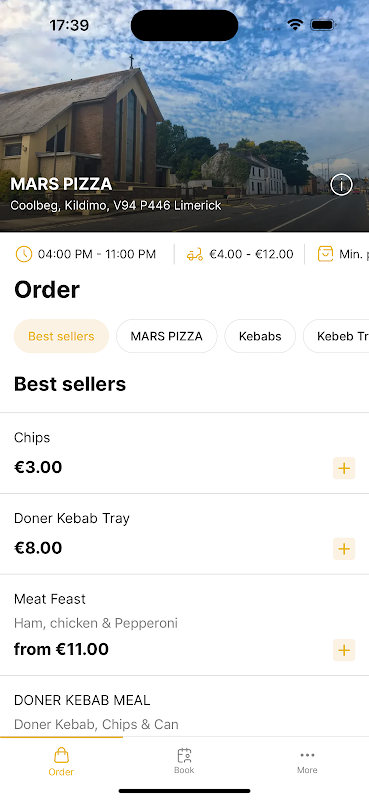Open the restaurant info icon
Screen dimensions: 369x800
point(341,185)
